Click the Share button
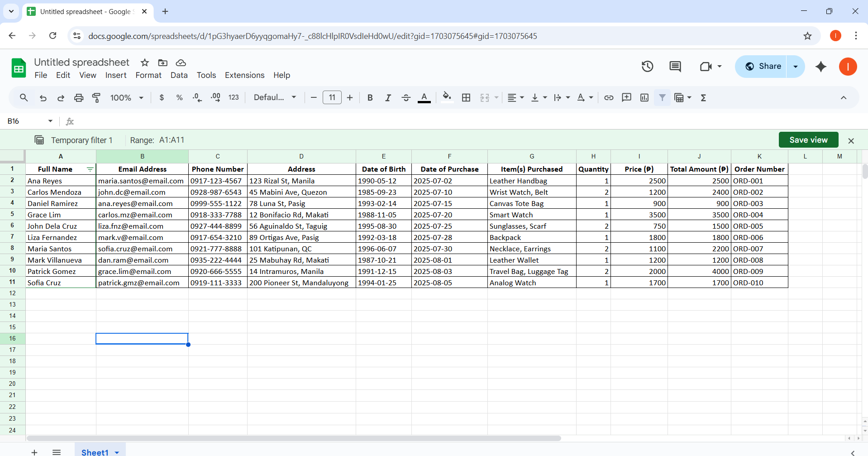Screen dimensions: 868x456 coord(762,67)
